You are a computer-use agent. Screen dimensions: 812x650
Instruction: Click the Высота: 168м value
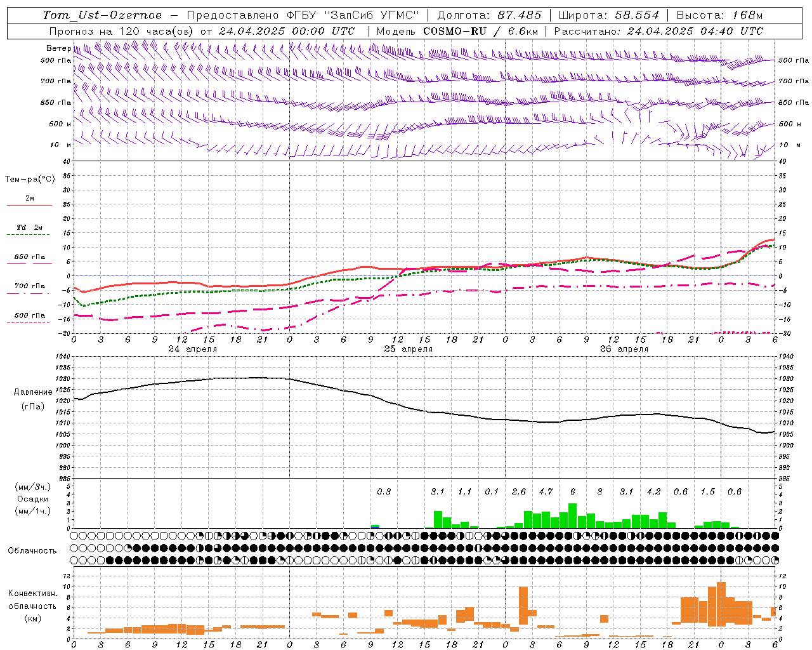[x=719, y=15]
